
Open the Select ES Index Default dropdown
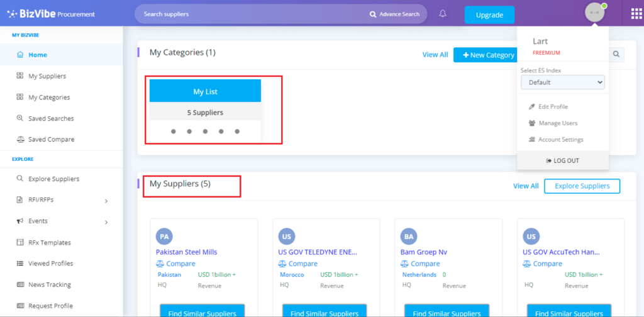(563, 82)
